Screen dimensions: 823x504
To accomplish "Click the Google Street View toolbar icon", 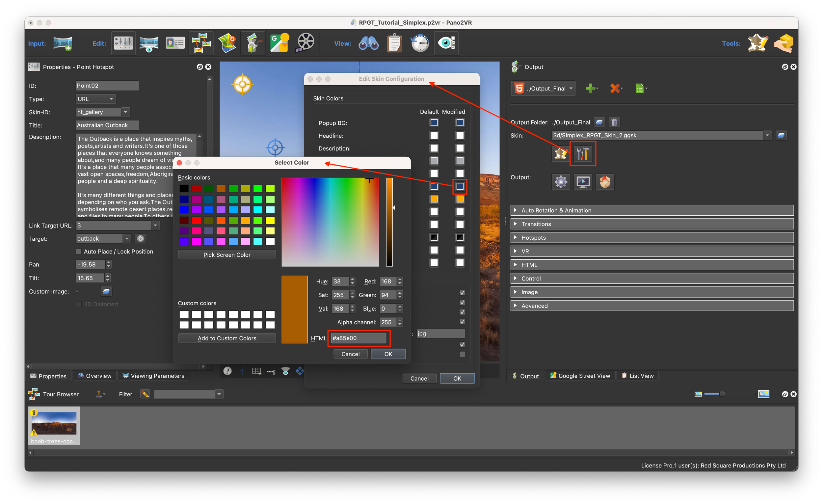I will [279, 43].
